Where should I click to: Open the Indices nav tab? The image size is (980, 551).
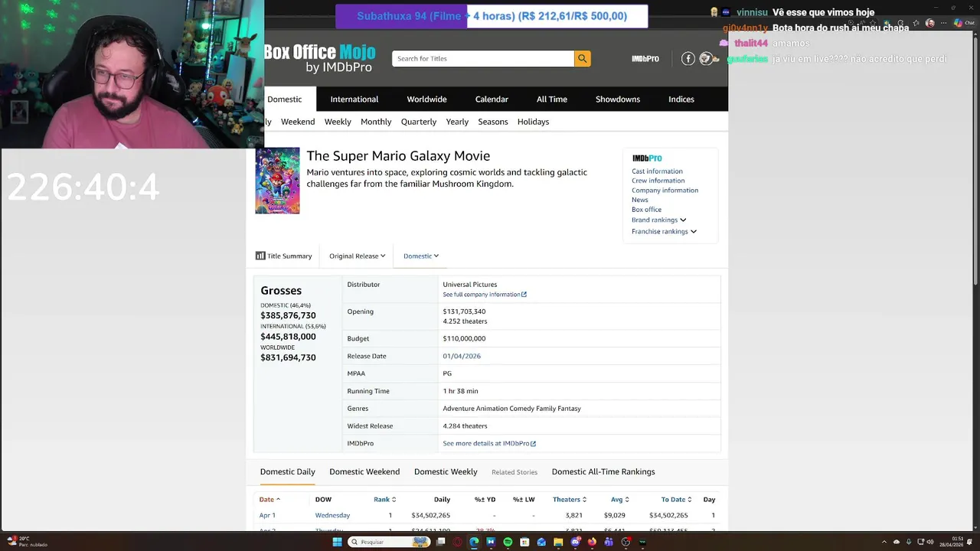pos(681,99)
